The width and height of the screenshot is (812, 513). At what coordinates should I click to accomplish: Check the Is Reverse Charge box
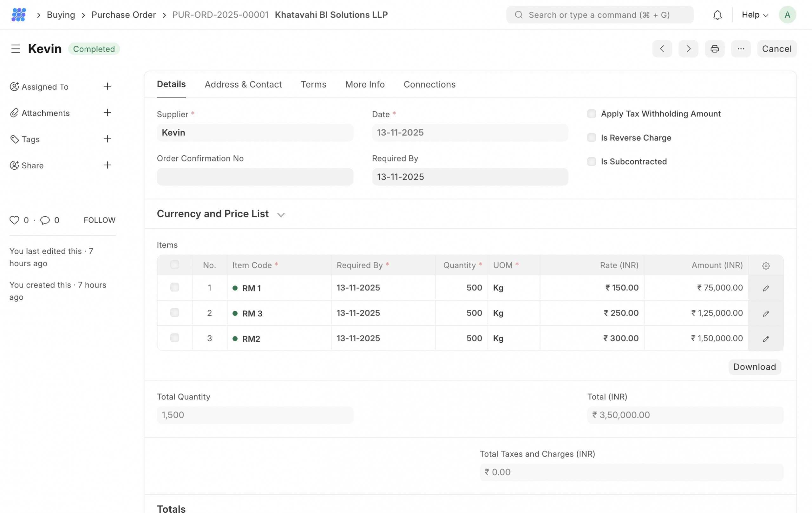click(x=591, y=138)
